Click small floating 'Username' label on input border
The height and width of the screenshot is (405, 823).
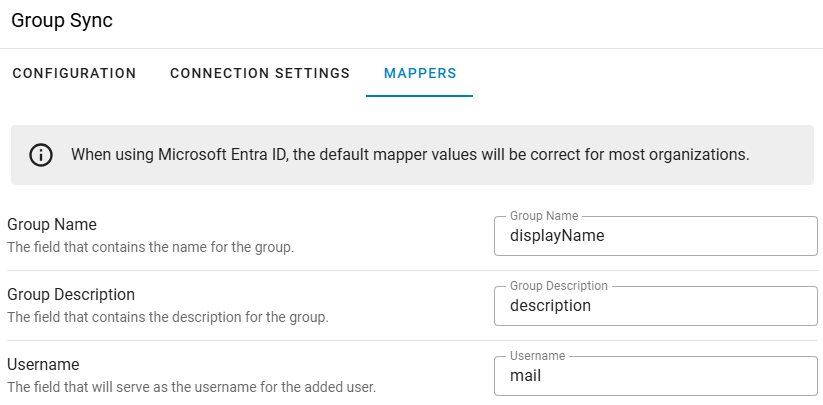coord(537,356)
